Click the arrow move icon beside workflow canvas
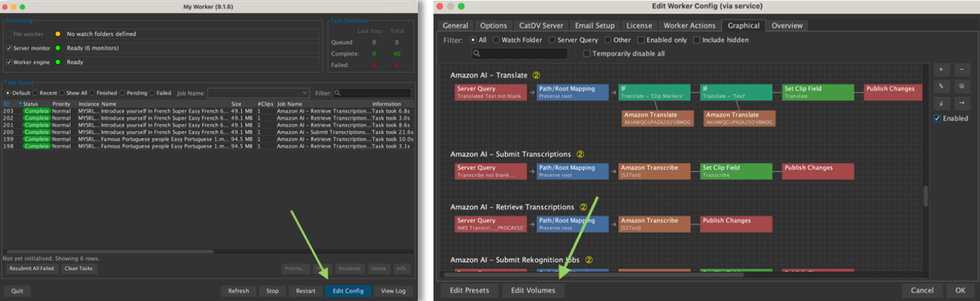 click(x=961, y=103)
